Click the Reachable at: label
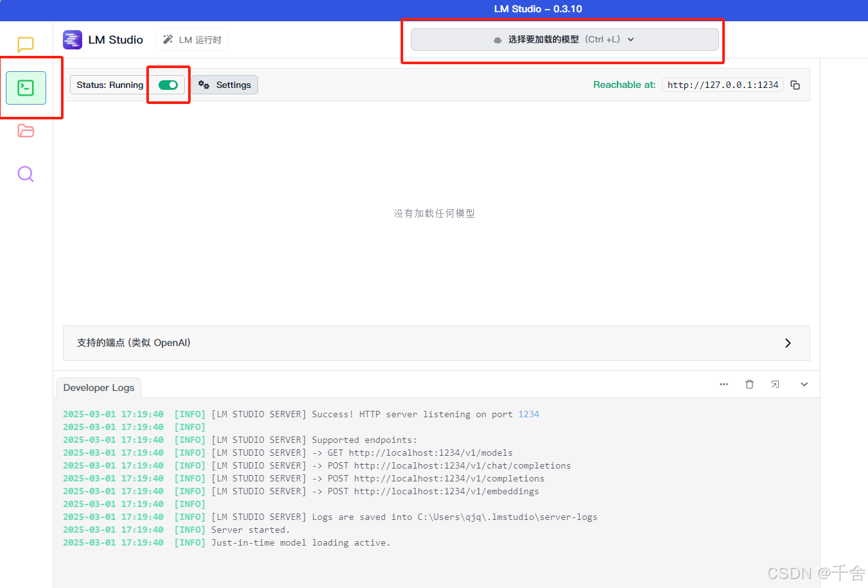The width and height of the screenshot is (868, 588). click(x=624, y=85)
